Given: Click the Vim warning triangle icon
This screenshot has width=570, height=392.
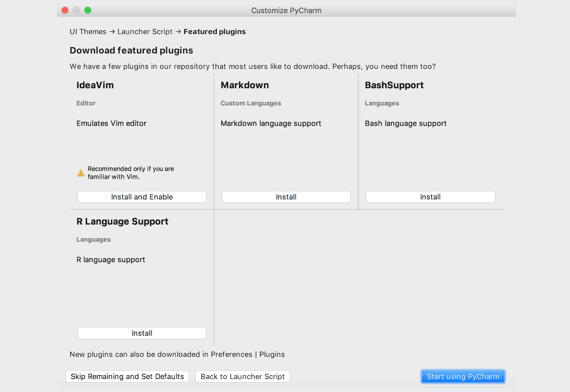Looking at the screenshot, I should point(81,173).
